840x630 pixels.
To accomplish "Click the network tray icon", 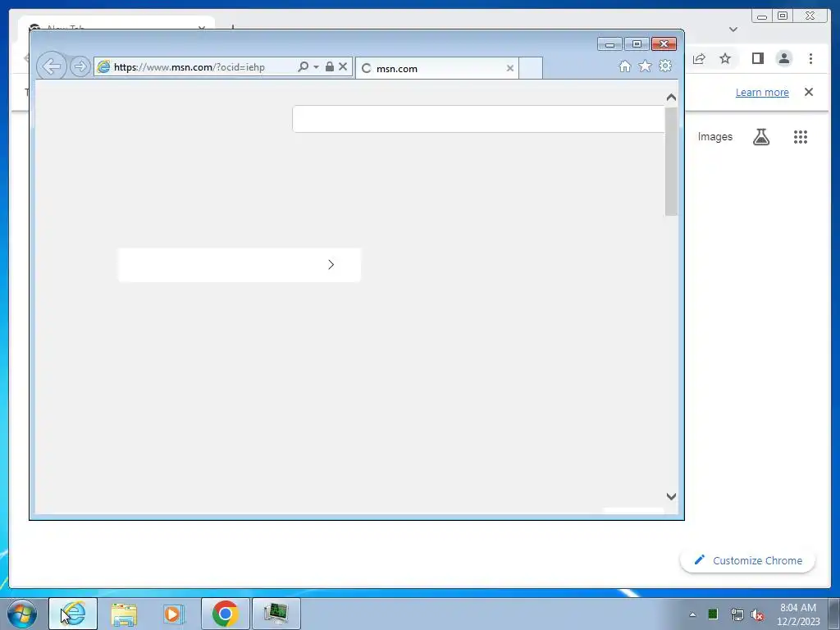I will (737, 614).
